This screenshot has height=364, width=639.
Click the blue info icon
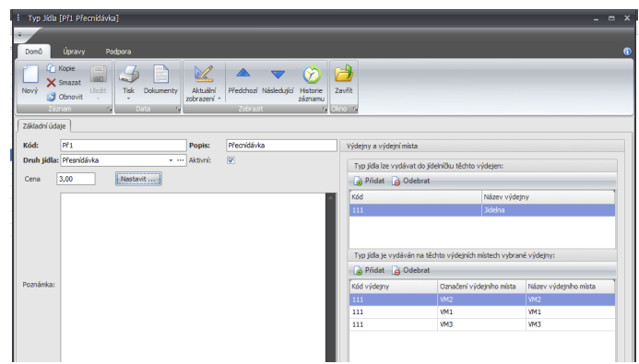click(627, 52)
